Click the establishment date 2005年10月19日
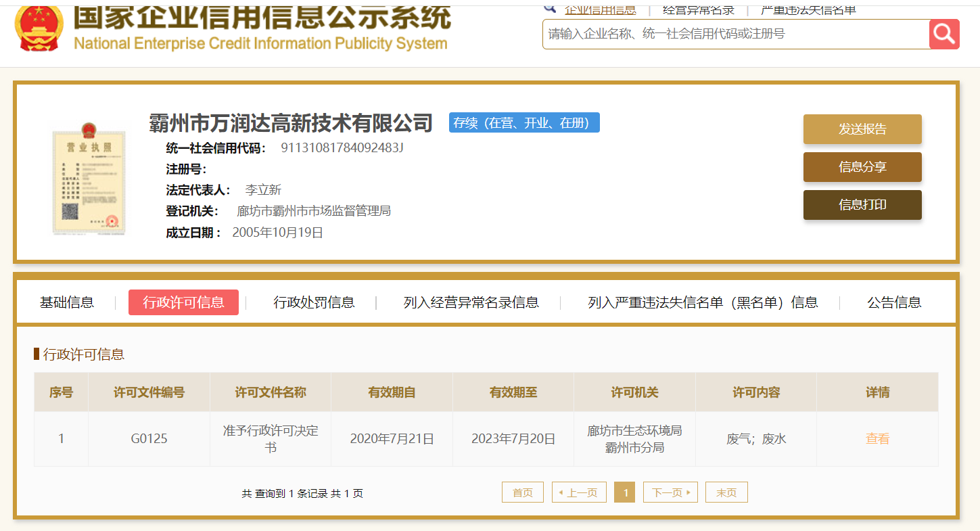Image resolution: width=980 pixels, height=531 pixels. 277,233
